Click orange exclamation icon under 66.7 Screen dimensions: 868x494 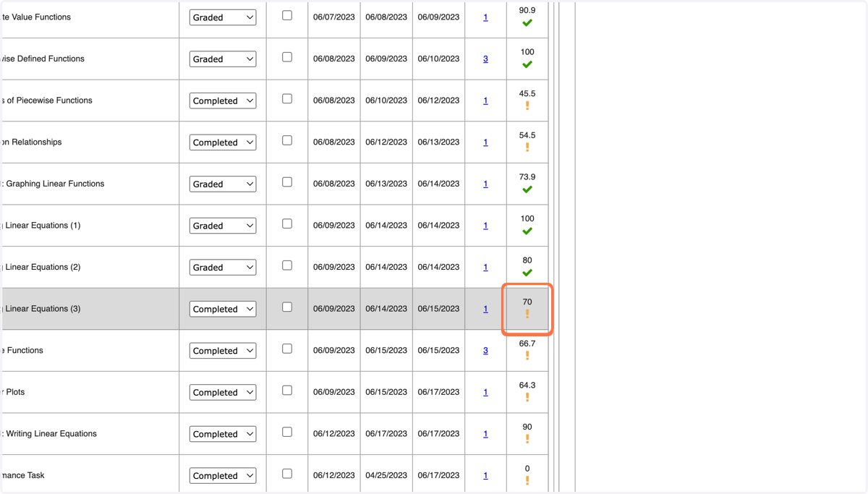pyautogui.click(x=527, y=356)
